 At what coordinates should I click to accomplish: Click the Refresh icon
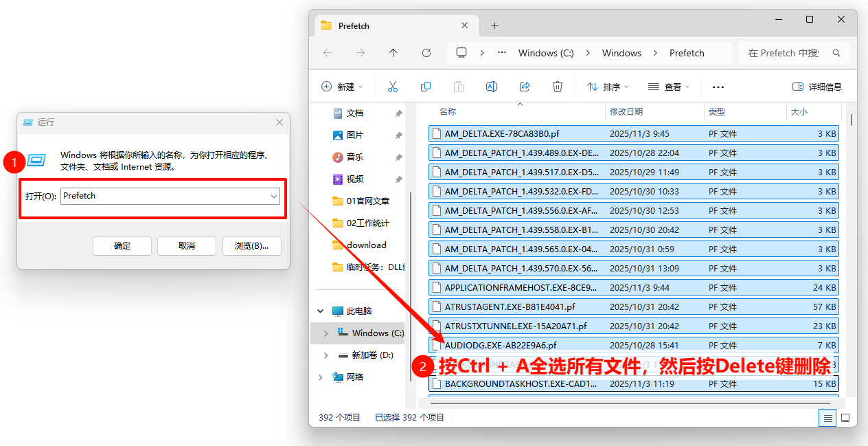[426, 52]
